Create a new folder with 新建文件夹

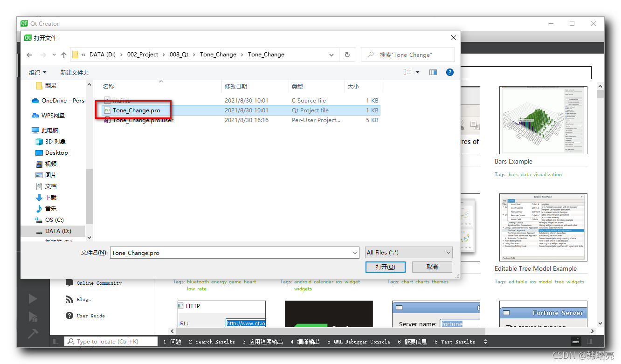74,72
